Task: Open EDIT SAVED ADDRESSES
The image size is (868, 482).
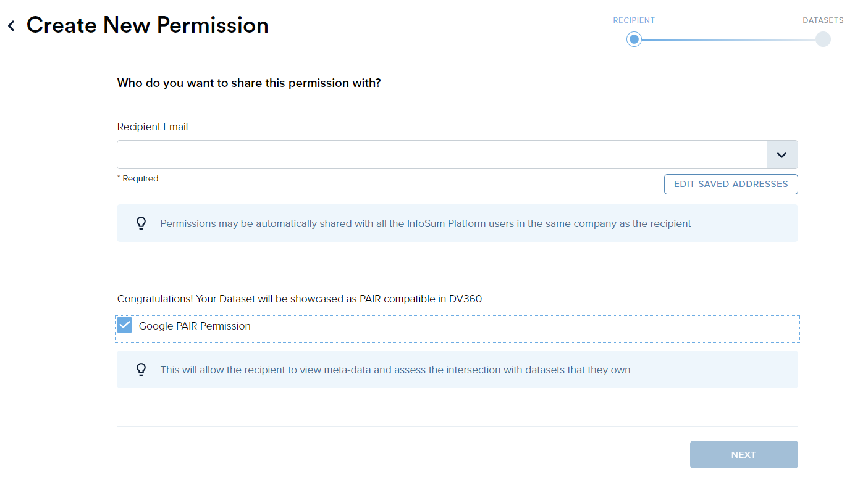Action: point(731,184)
